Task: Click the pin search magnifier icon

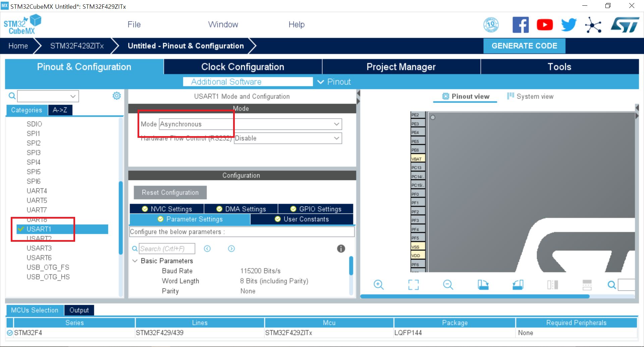Action: [612, 285]
